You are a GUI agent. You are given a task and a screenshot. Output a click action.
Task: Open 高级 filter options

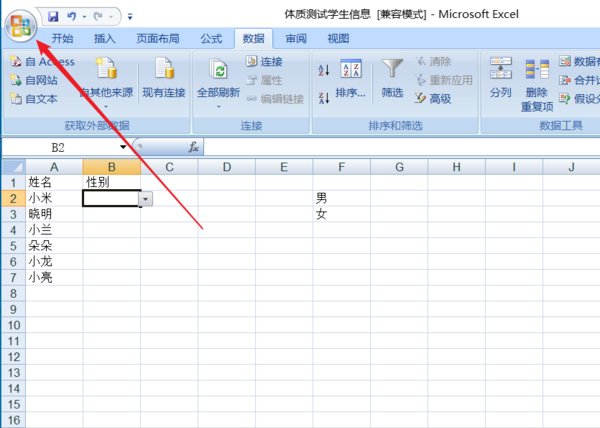tap(434, 99)
